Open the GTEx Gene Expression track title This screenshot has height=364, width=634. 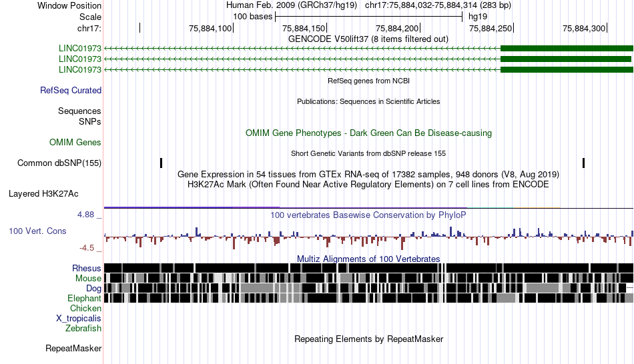point(368,175)
